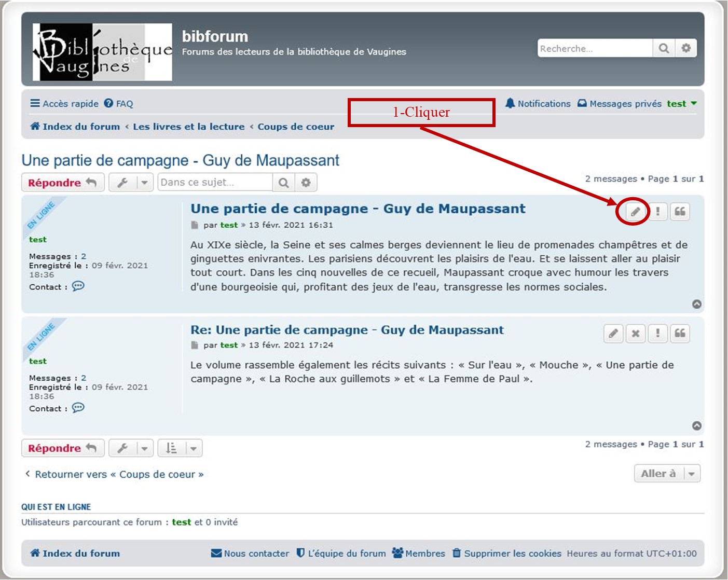Jump to top arrow in first post
This screenshot has width=728, height=580.
[697, 304]
